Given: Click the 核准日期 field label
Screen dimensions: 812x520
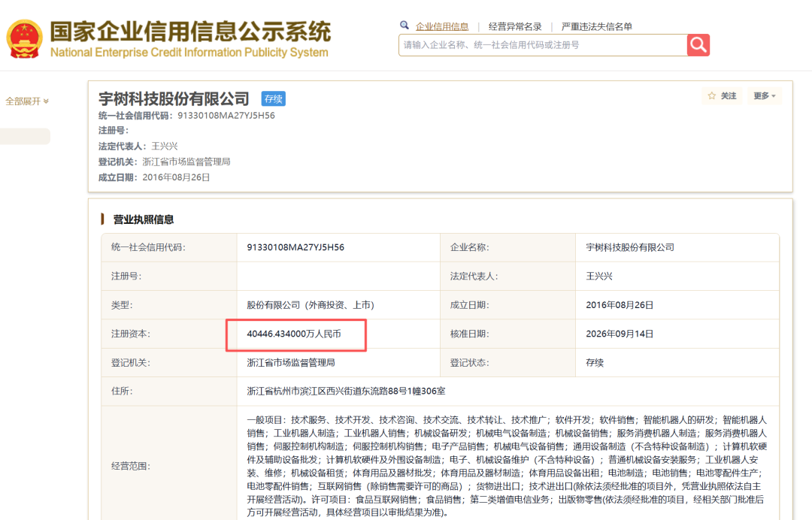Looking at the screenshot, I should click(x=470, y=334).
